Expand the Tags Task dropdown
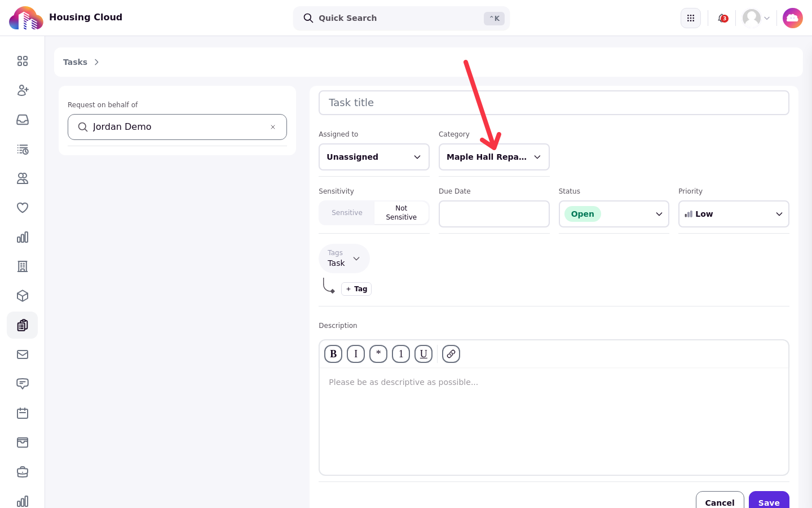 coord(344,259)
